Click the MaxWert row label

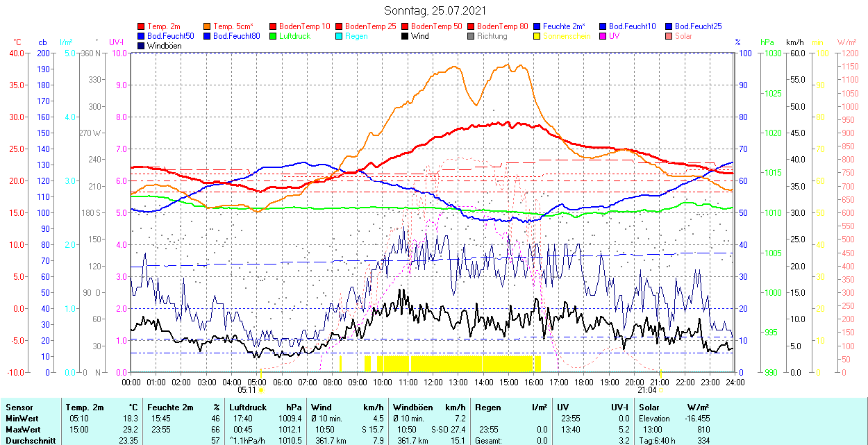coord(24,430)
